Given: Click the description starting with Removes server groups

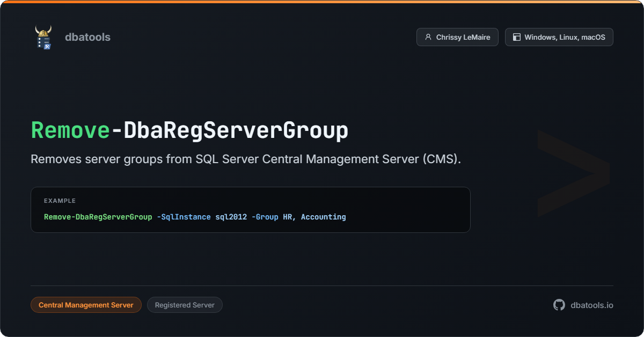Looking at the screenshot, I should pyautogui.click(x=246, y=159).
